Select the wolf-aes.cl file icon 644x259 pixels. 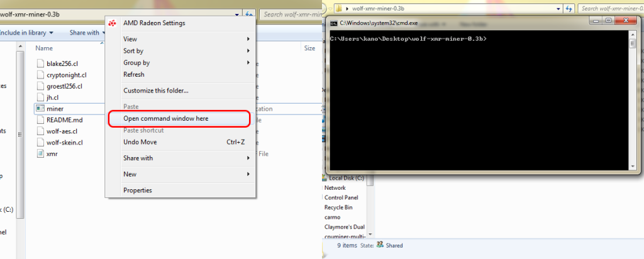[x=40, y=131]
